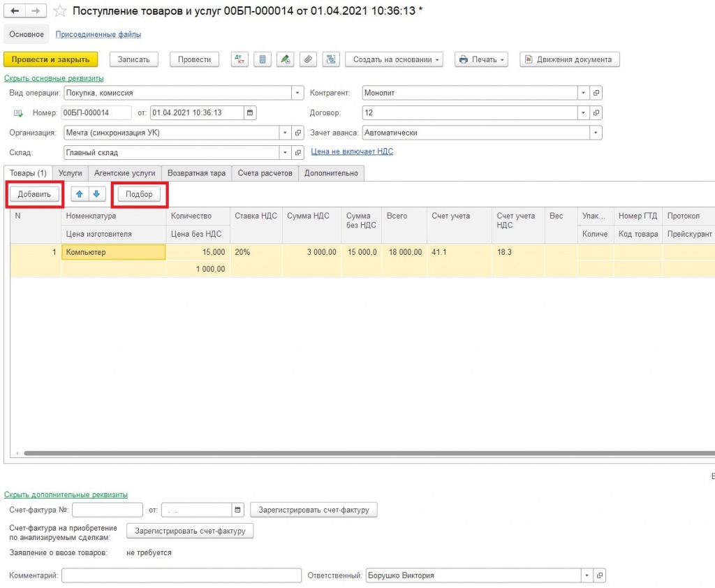
Task: Click the Номер input field
Action: point(96,112)
